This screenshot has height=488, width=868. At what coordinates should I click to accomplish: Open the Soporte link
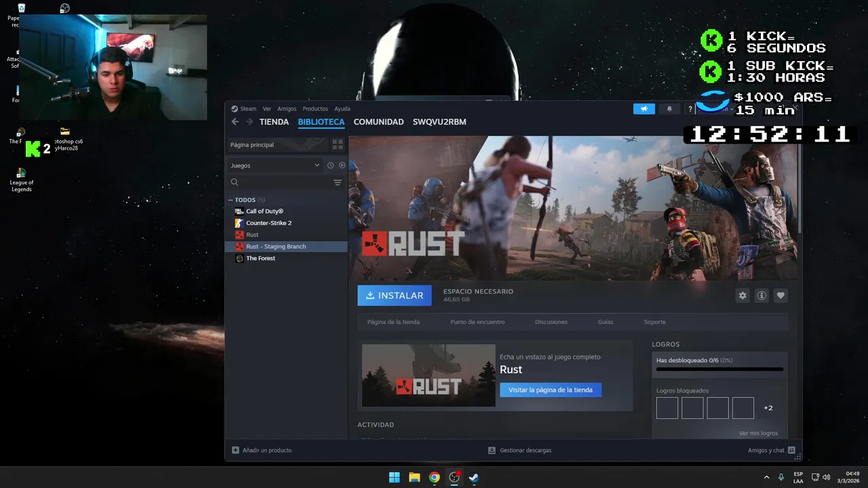[654, 322]
